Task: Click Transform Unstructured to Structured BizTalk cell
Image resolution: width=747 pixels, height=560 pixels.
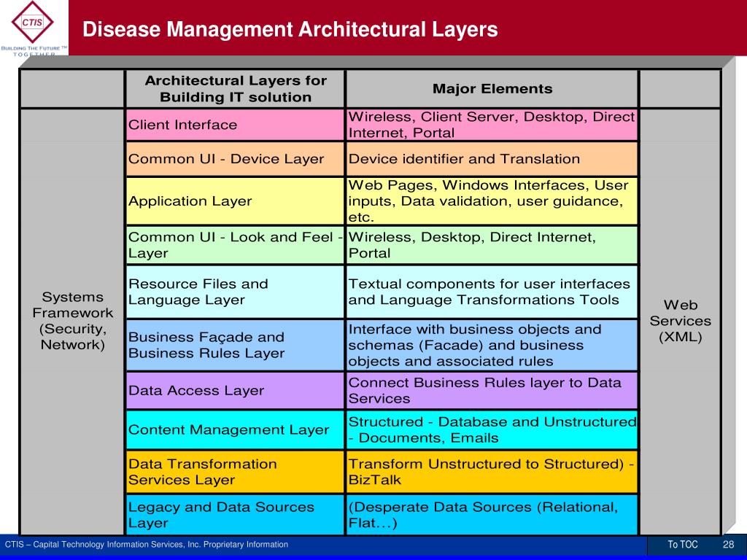Action: (x=492, y=472)
